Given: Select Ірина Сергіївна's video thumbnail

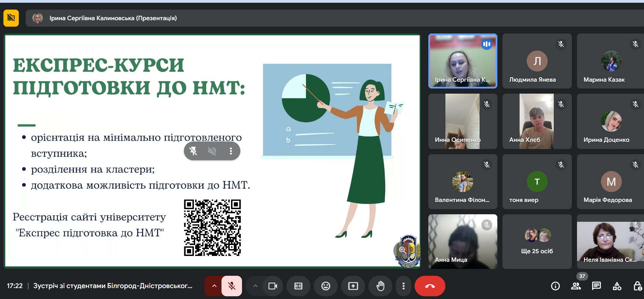Looking at the screenshot, I should pos(463,61).
